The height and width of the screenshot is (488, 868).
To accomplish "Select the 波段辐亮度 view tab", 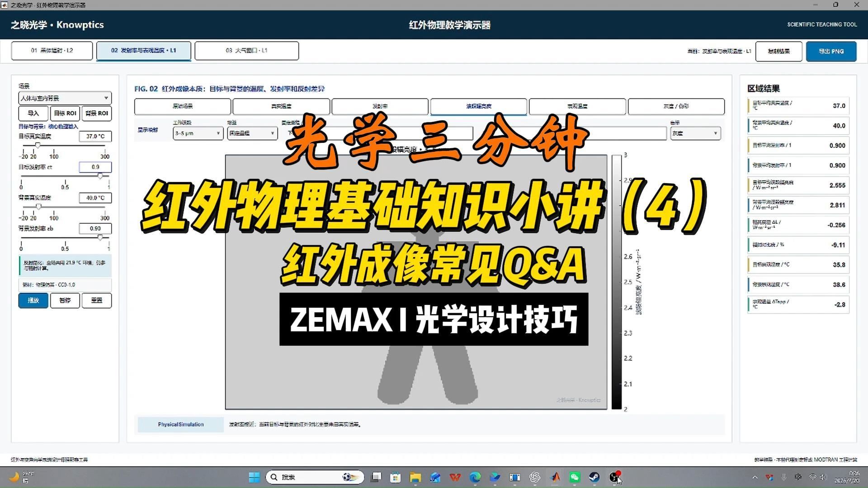I will (479, 107).
